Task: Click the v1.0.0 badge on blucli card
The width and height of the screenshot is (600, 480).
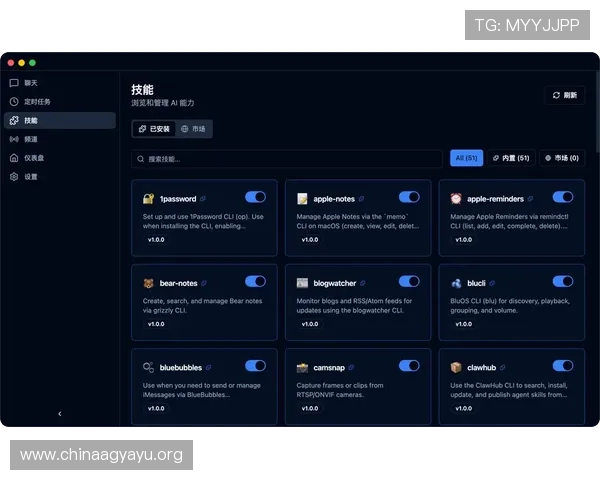Action: [x=463, y=324]
